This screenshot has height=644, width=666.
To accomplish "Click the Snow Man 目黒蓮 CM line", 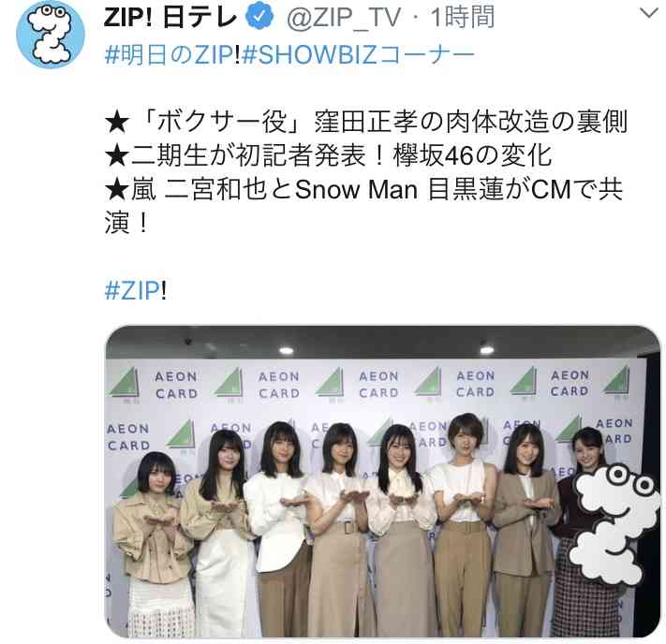I will click(363, 206).
